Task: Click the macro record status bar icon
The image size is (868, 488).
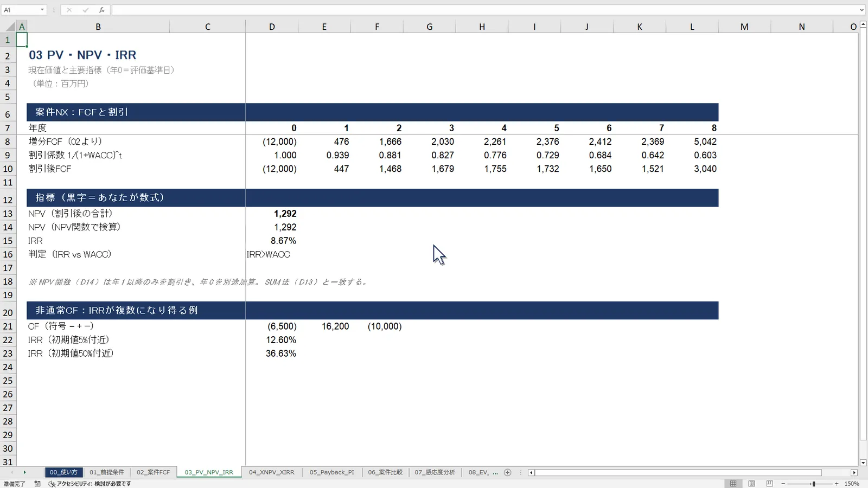Action: point(37,484)
